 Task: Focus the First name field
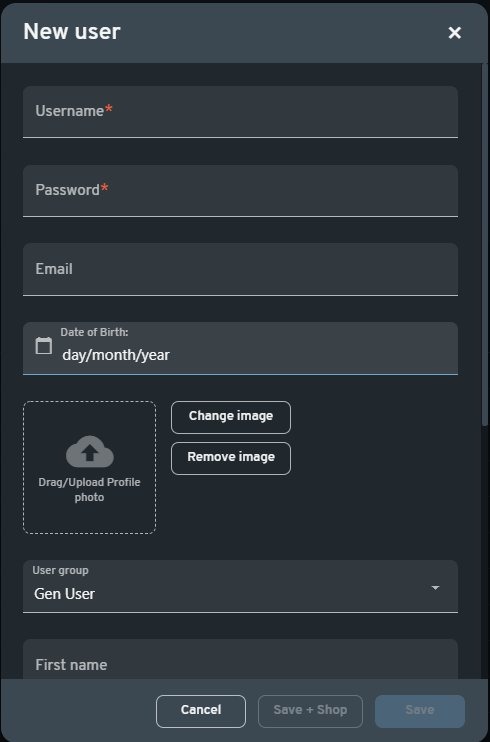pyautogui.click(x=240, y=659)
